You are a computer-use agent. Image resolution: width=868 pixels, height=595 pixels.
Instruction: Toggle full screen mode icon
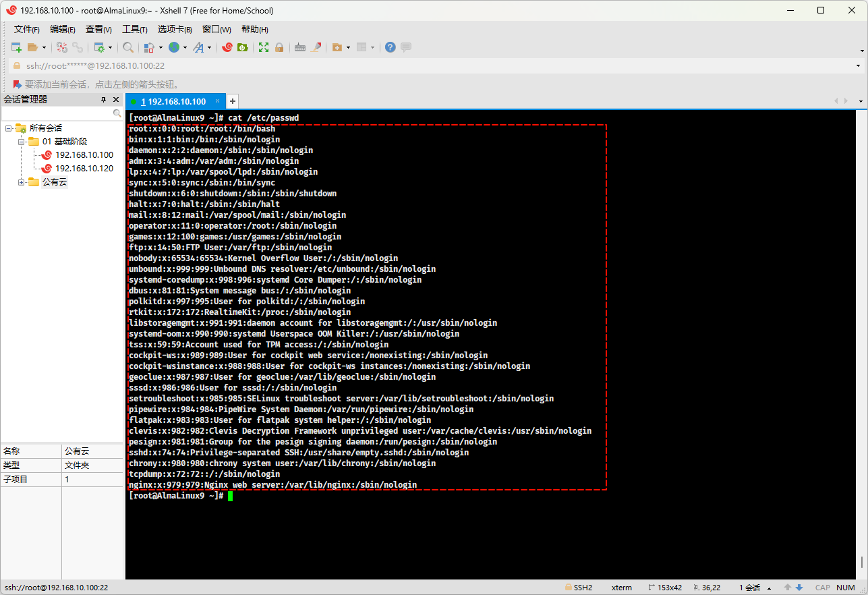click(x=264, y=47)
